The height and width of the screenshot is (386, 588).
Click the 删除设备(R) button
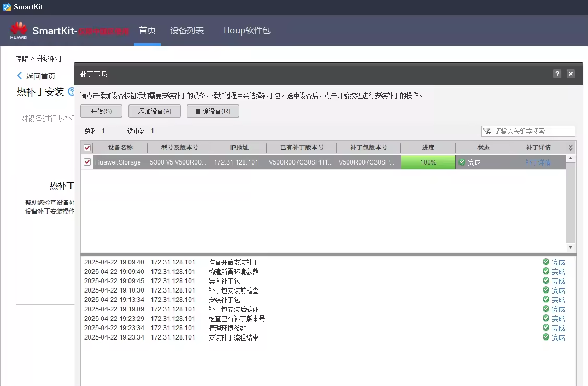click(213, 111)
